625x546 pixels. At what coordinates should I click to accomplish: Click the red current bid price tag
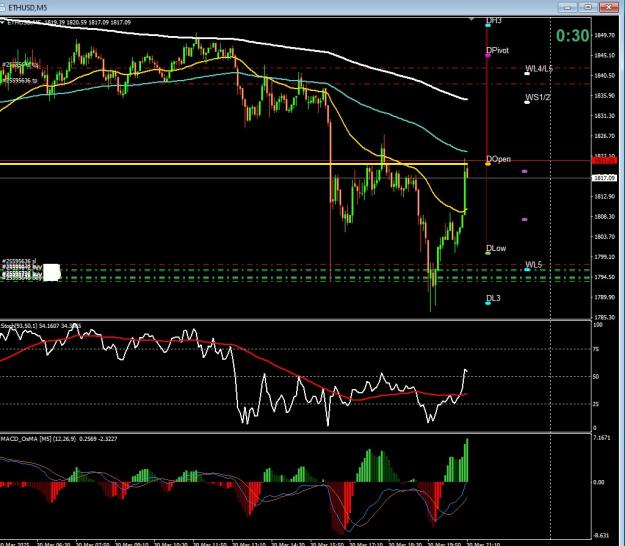[605, 161]
